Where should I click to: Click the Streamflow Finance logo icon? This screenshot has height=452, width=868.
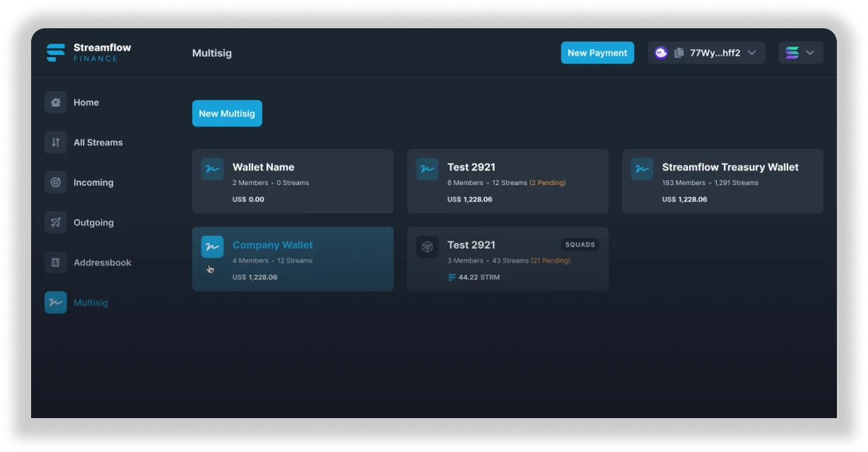click(56, 53)
